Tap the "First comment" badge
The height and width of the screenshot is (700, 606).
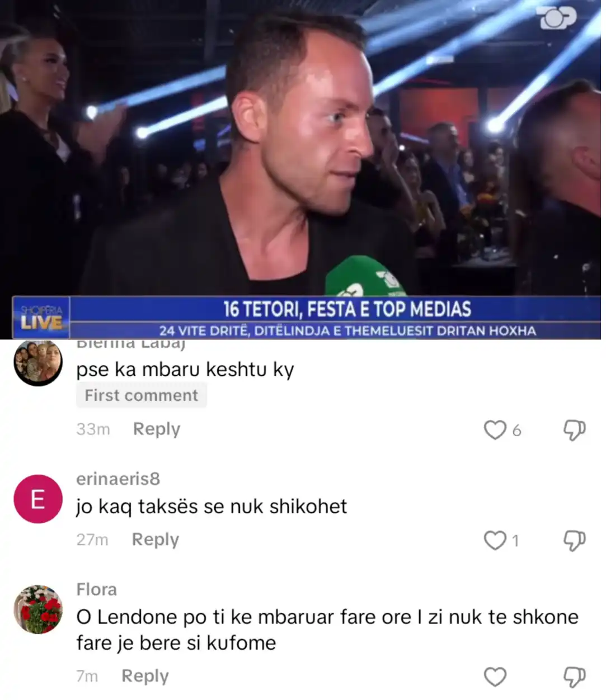point(142,395)
